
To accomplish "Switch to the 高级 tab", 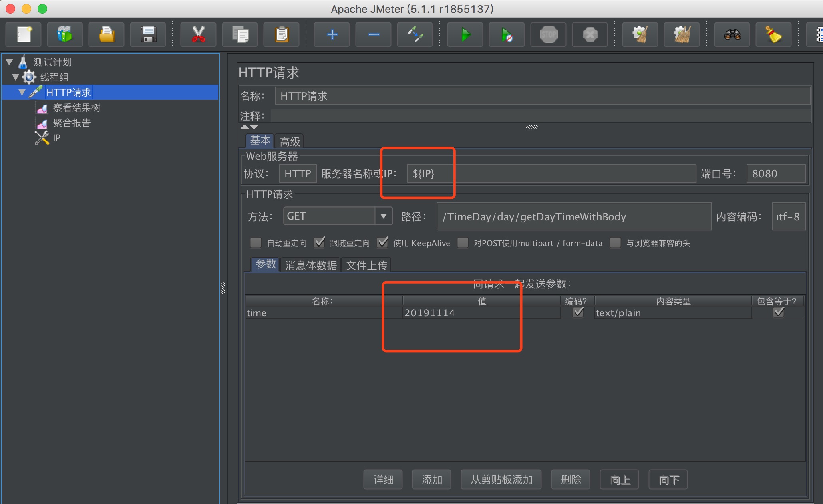I will click(x=290, y=141).
